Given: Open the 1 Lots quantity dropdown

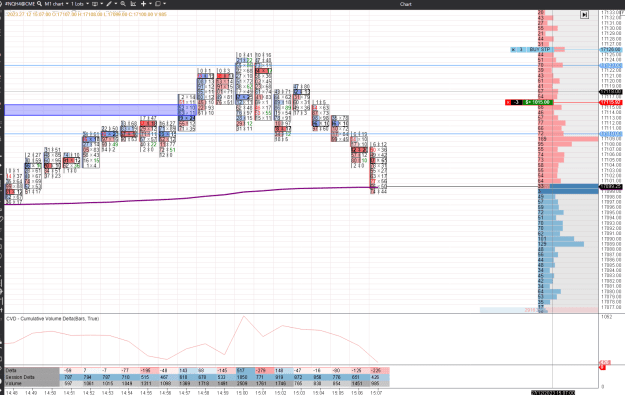Looking at the screenshot, I should (80, 4).
